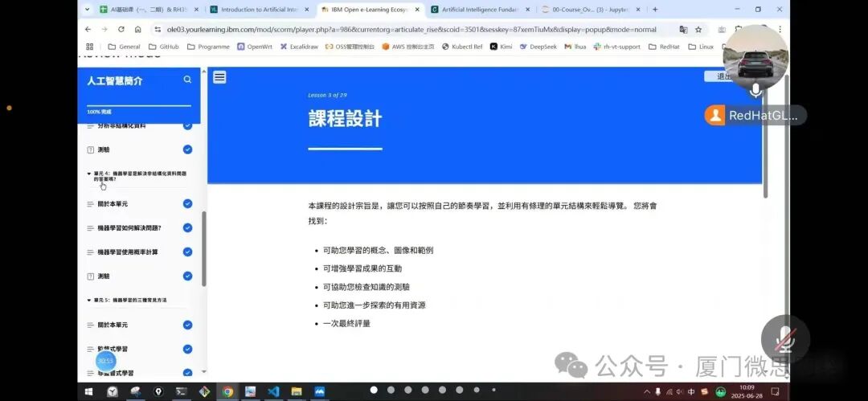
Task: Click completion checkmark for 機器學習如何解決問題?
Action: pos(187,227)
